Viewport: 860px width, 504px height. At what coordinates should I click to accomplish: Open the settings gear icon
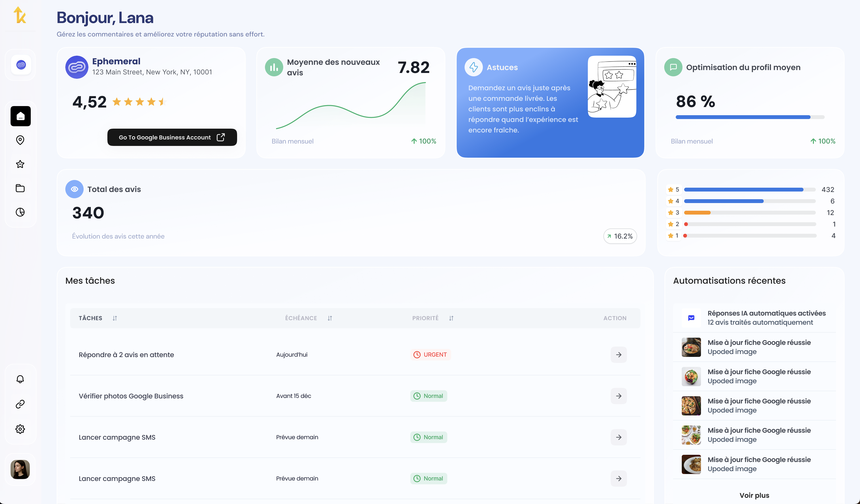20,429
